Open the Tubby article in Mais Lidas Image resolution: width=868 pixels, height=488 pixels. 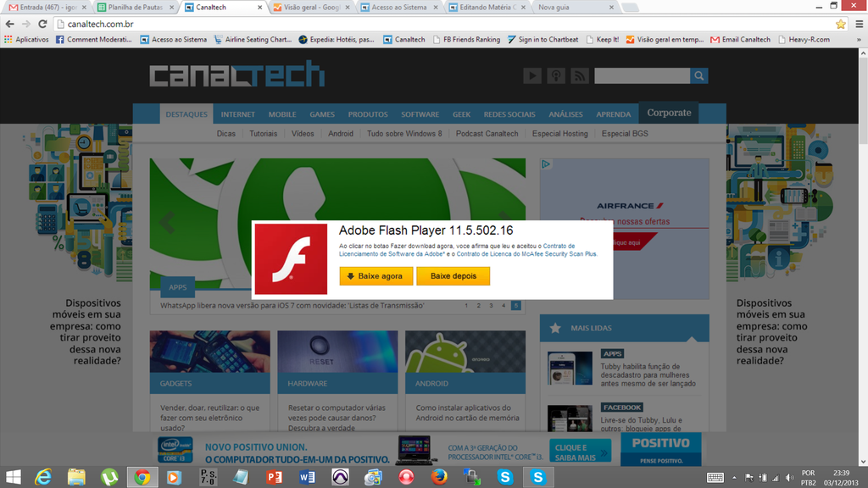click(648, 374)
